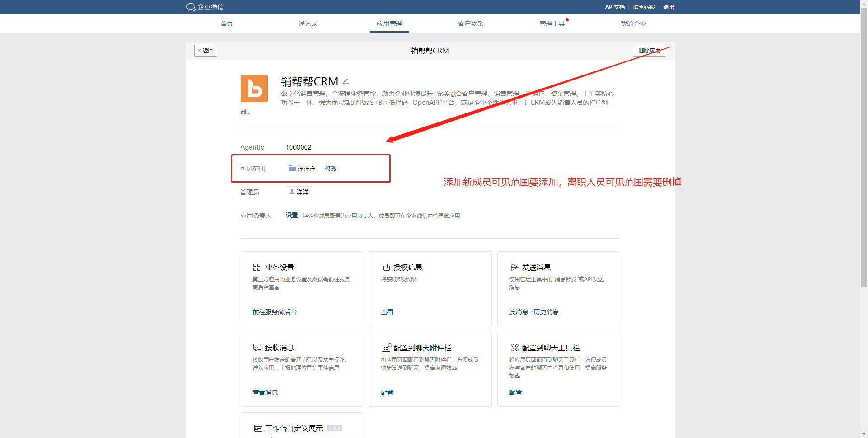The image size is (868, 438).
Task: Open the 首页 tab
Action: [x=226, y=24]
